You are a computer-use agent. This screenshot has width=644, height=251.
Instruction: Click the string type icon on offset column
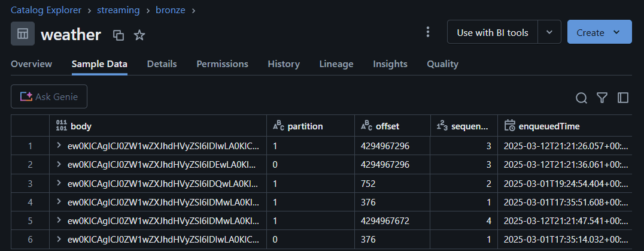coord(367,126)
